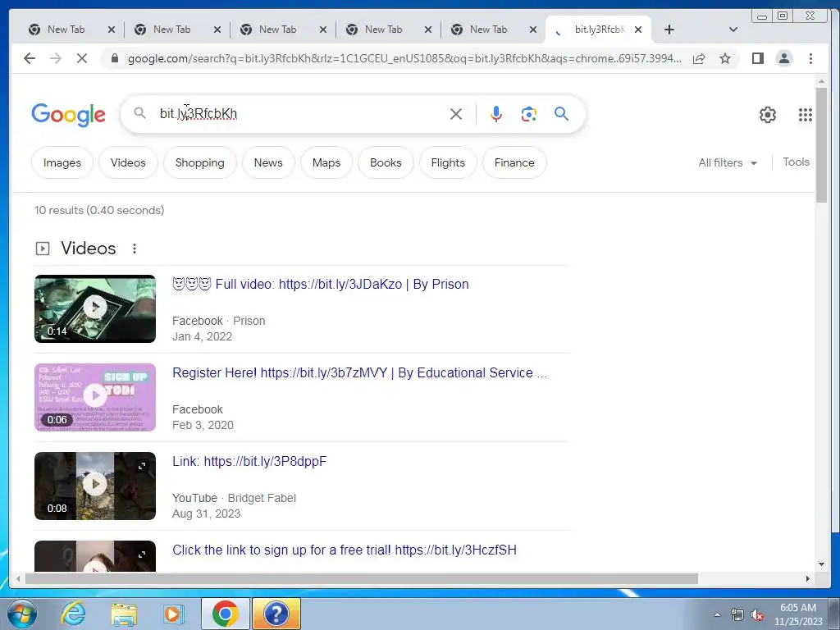This screenshot has width=840, height=630.
Task: Expand the tab search dropdown
Action: [x=733, y=30]
